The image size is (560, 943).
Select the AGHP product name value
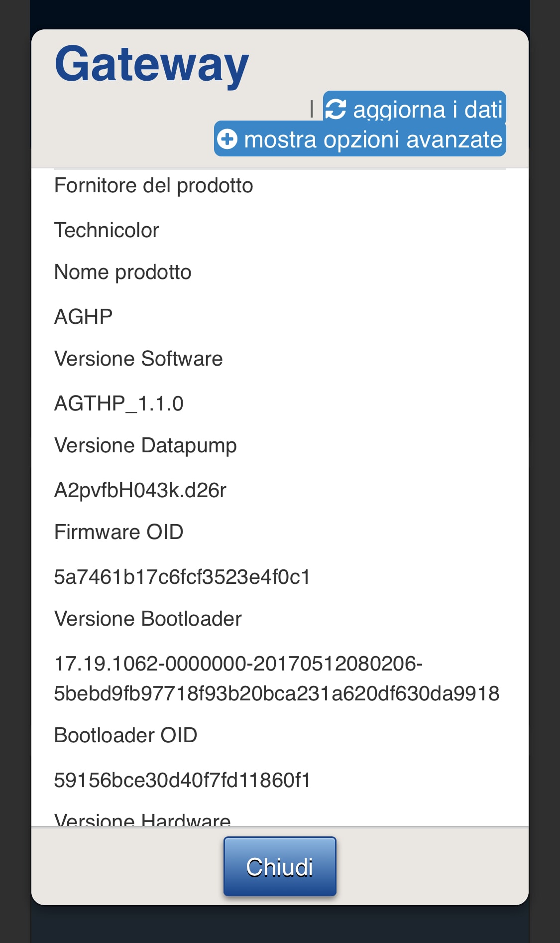[x=83, y=317]
